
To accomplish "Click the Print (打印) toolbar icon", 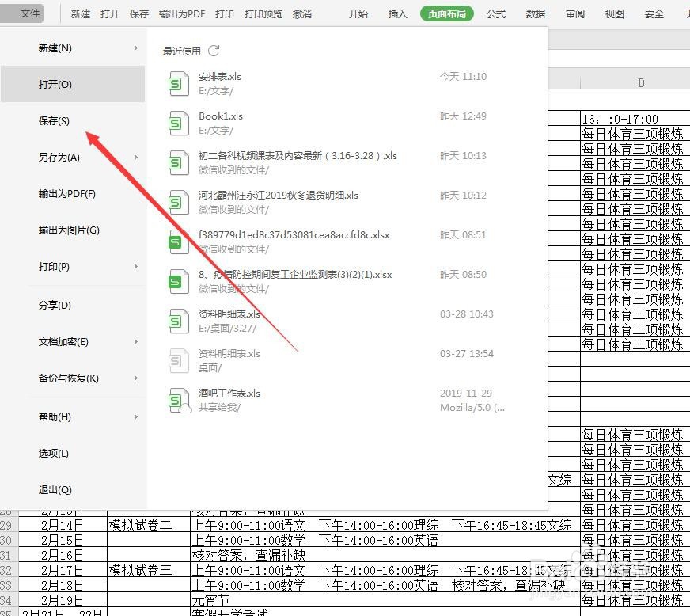I will coord(224,13).
